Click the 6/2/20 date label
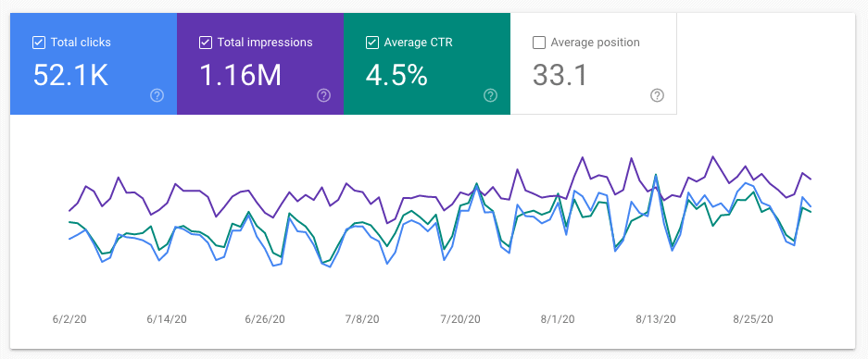 (x=69, y=319)
